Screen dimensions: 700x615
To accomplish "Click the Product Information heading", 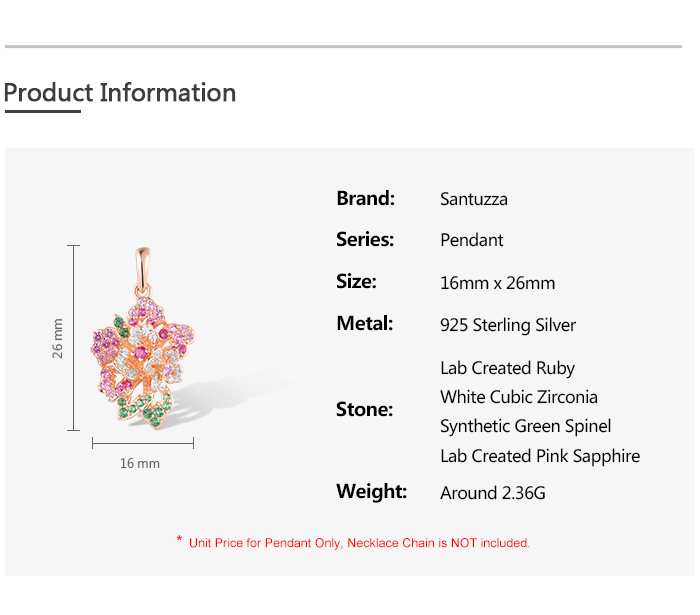I will tap(120, 93).
